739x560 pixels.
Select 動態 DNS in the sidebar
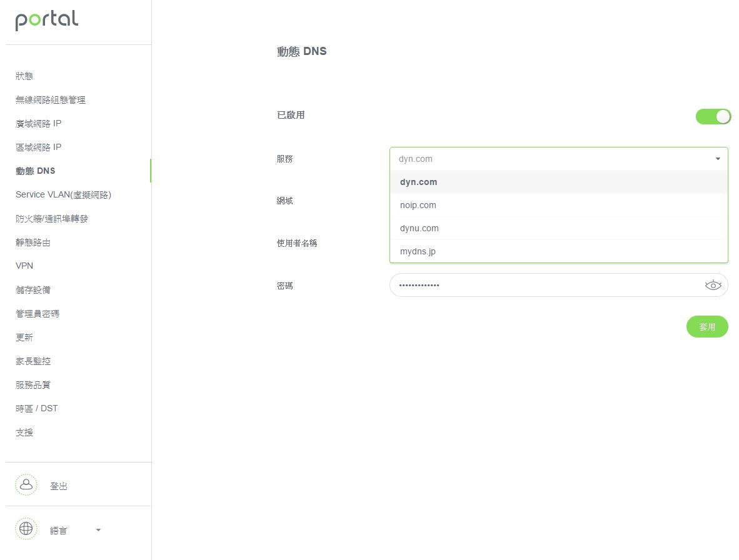click(36, 171)
